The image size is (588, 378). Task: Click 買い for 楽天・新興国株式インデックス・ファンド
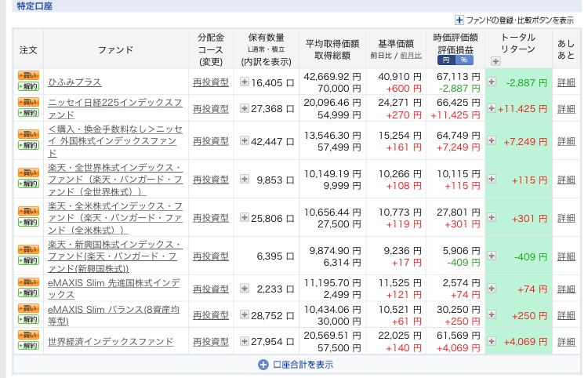coord(28,249)
